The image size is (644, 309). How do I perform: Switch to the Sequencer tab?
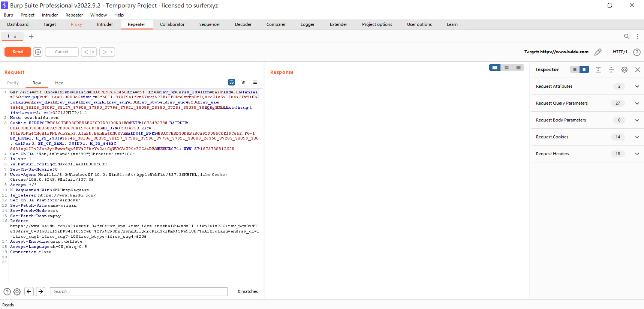(210, 24)
